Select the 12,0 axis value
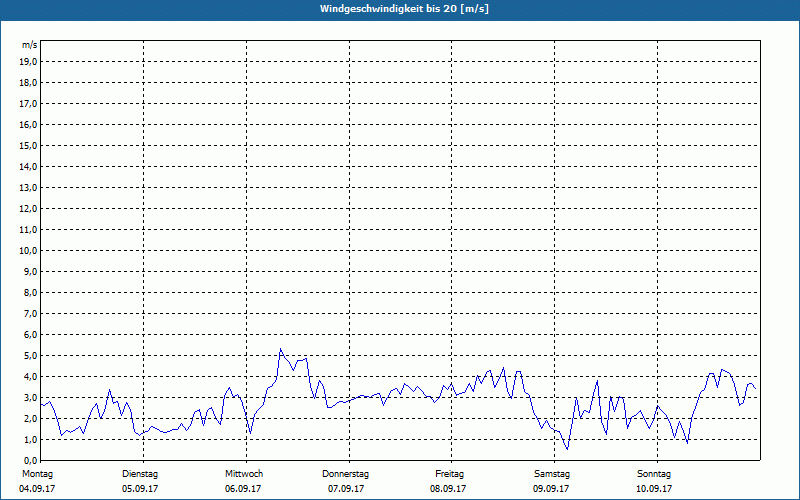The width and height of the screenshot is (800, 500). pos(29,209)
